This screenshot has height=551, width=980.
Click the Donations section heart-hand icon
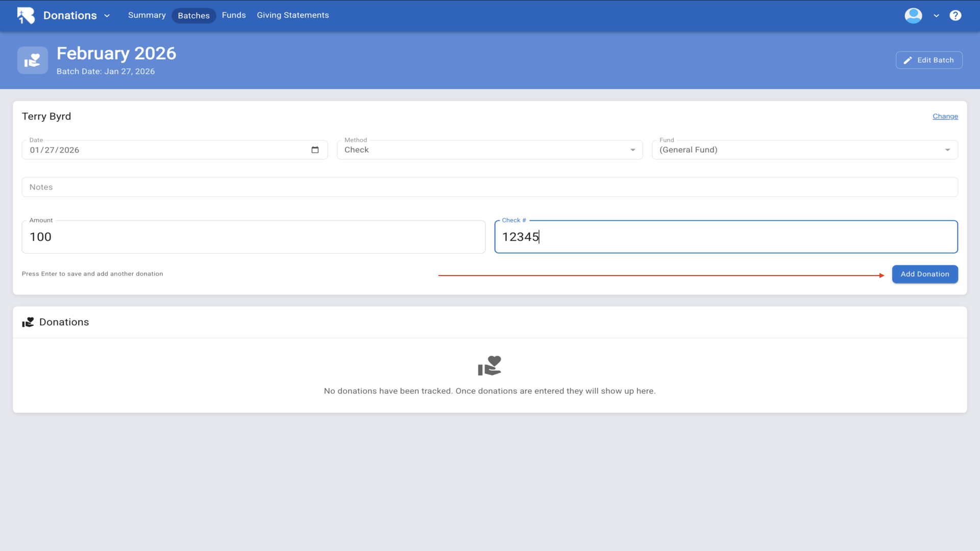[28, 322]
